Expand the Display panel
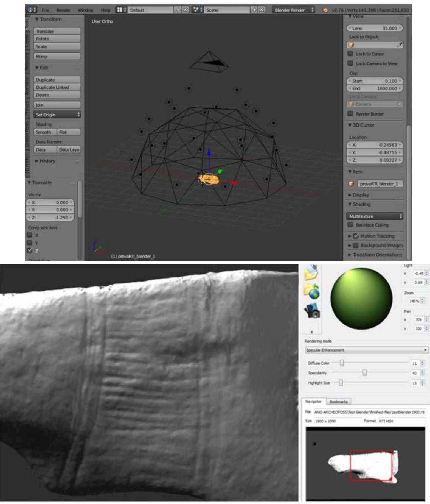 coord(359,195)
